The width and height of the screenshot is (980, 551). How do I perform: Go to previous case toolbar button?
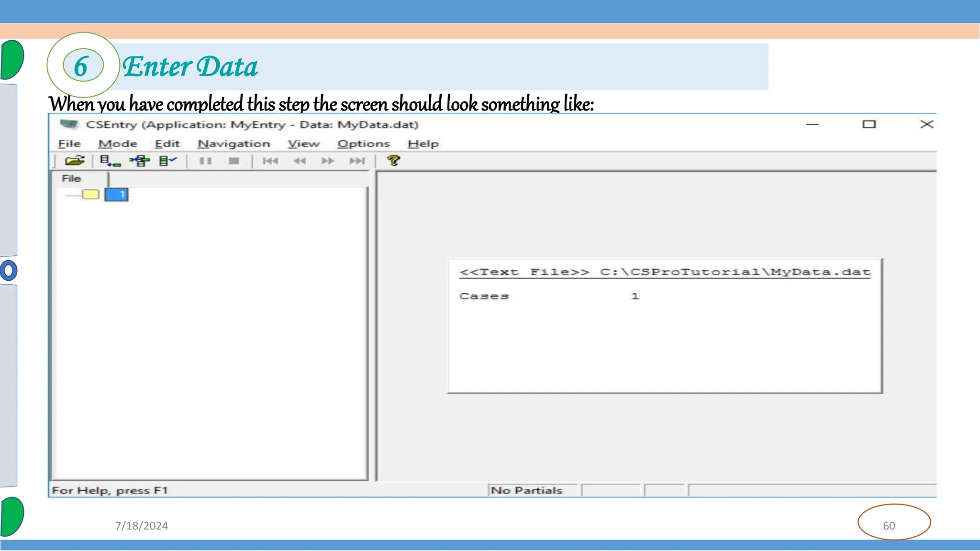pos(300,161)
